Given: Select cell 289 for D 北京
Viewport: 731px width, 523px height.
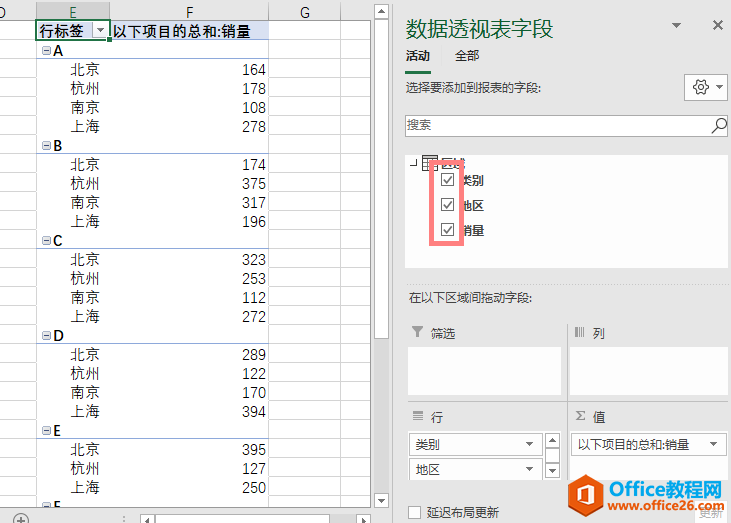Looking at the screenshot, I should pyautogui.click(x=189, y=354).
